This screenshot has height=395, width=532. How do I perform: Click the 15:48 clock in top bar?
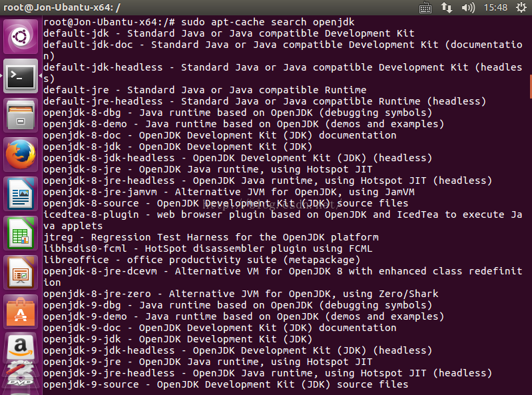[495, 8]
